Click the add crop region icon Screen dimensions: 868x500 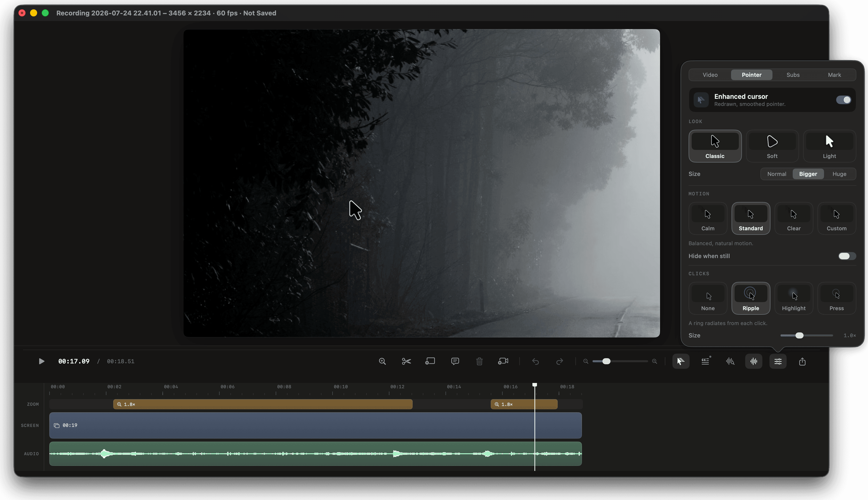(430, 361)
